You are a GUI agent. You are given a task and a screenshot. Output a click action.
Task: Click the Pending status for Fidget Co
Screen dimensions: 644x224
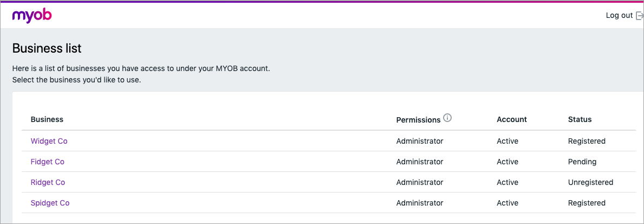pyautogui.click(x=582, y=162)
